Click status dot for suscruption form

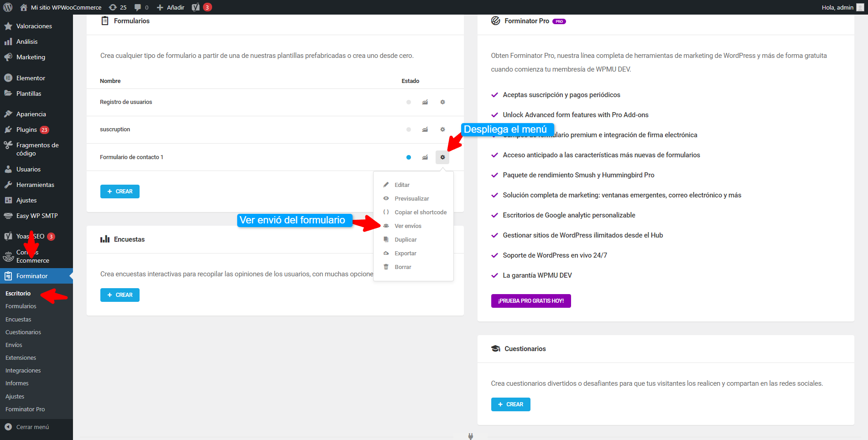coord(409,129)
